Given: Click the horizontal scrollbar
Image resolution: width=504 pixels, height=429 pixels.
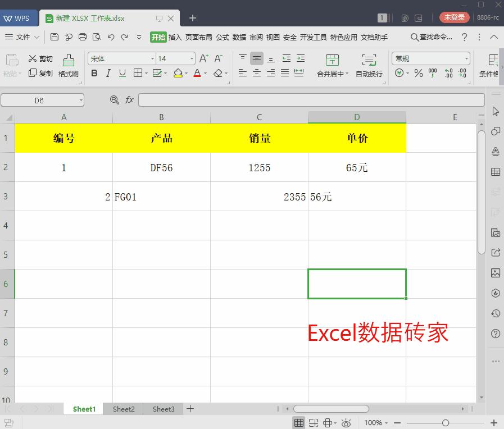Looking at the screenshot, I should click(331, 409).
